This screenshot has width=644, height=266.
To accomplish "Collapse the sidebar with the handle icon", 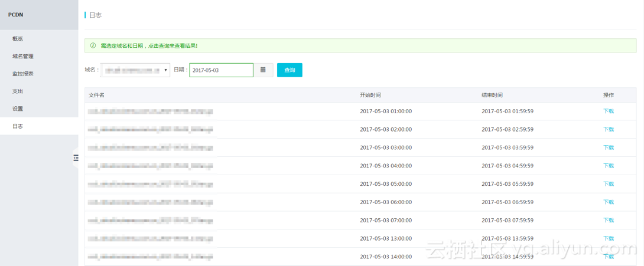I will tap(76, 157).
